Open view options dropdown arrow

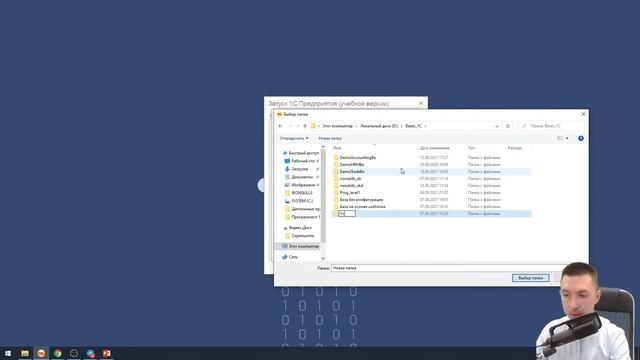(x=567, y=138)
